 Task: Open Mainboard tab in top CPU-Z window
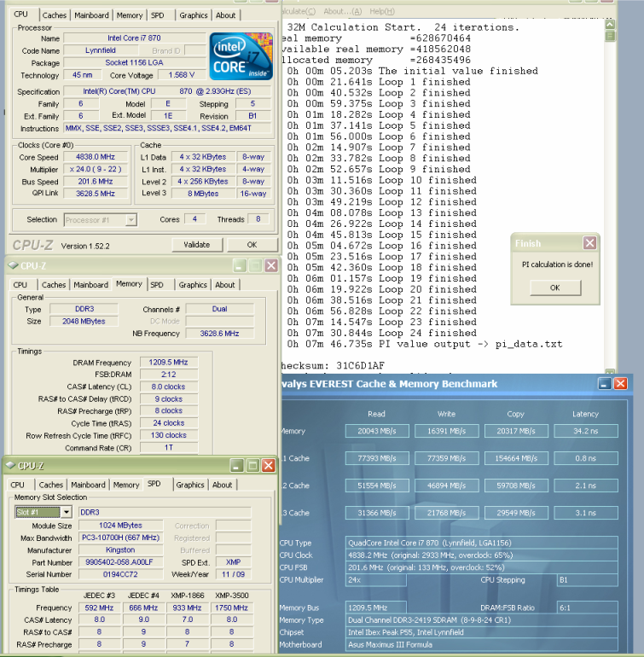tap(91, 15)
